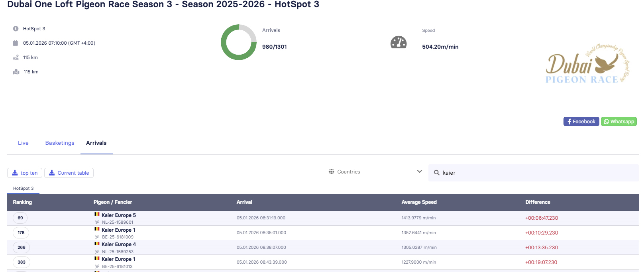This screenshot has width=644, height=272.
Task: Click the calendar icon beside race date
Action: point(16,43)
